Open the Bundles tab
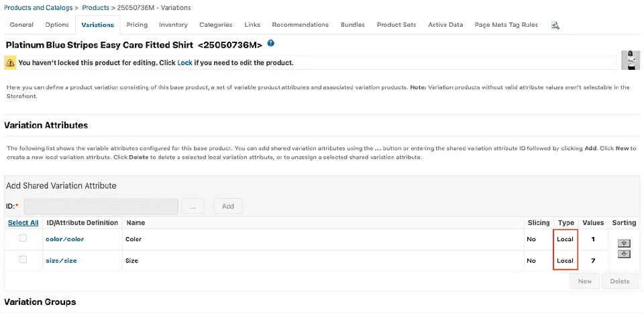The height and width of the screenshot is (317, 644). coord(353,25)
